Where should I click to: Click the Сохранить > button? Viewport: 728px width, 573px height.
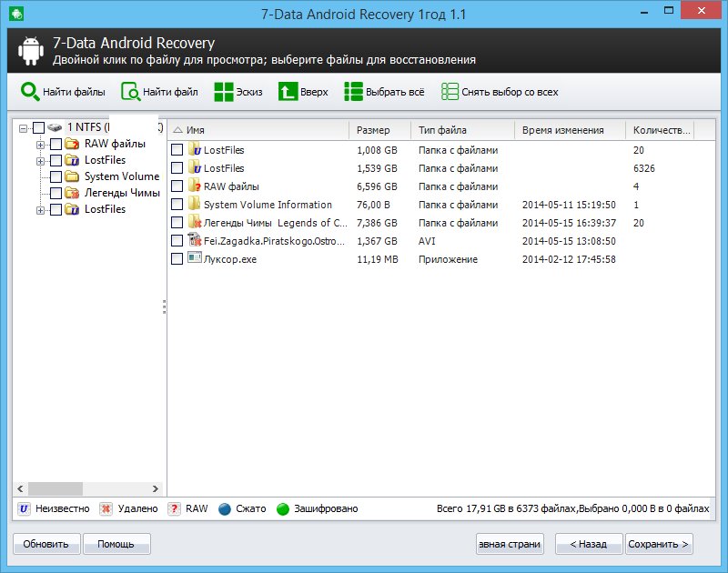pos(658,544)
